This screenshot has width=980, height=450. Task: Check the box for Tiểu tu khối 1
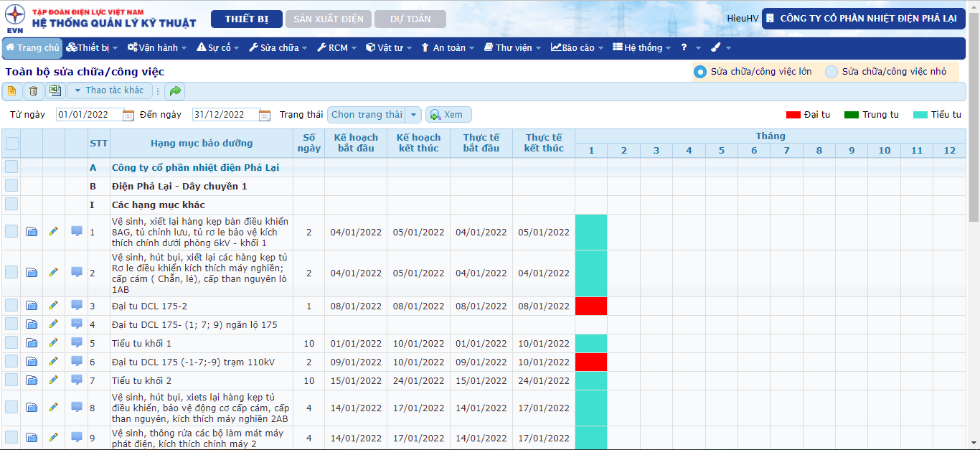[x=11, y=342]
